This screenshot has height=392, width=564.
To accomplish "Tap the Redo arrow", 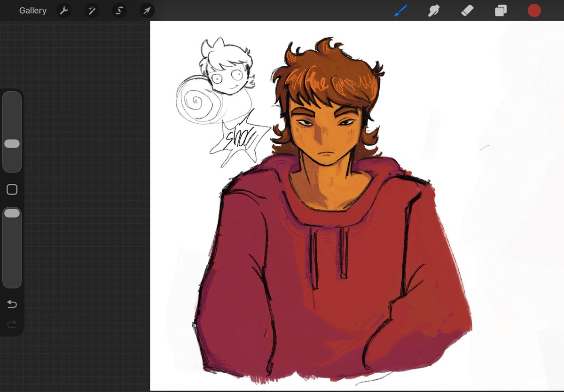I will pyautogui.click(x=12, y=324).
